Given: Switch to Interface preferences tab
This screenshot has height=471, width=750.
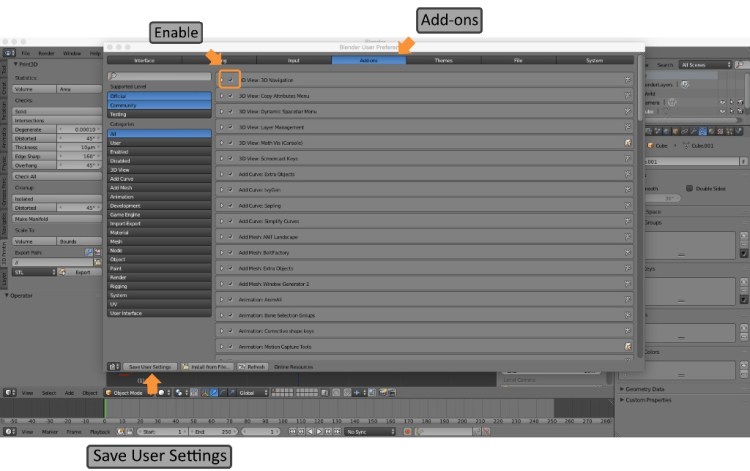Looking at the screenshot, I should pyautogui.click(x=144, y=60).
